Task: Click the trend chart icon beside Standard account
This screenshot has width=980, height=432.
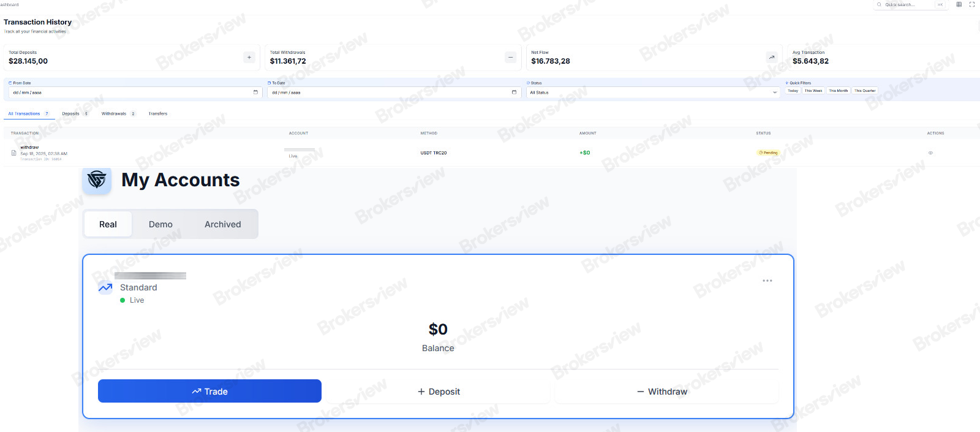Action: coord(105,287)
